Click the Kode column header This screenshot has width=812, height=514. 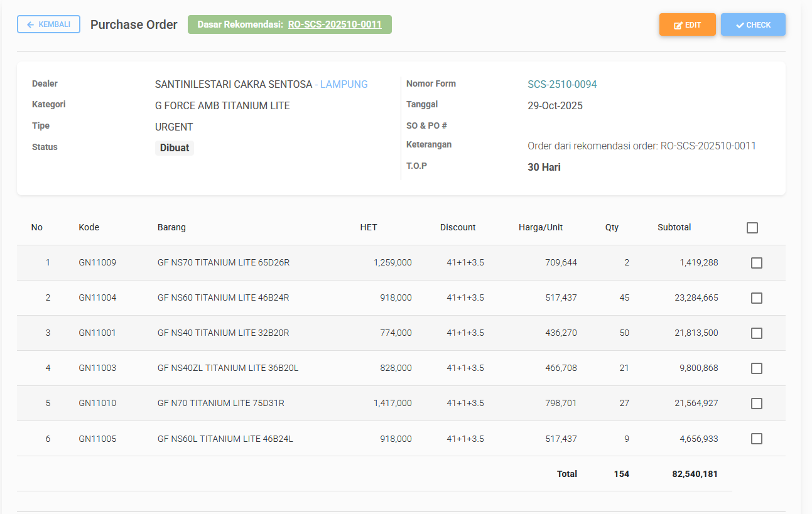89,227
